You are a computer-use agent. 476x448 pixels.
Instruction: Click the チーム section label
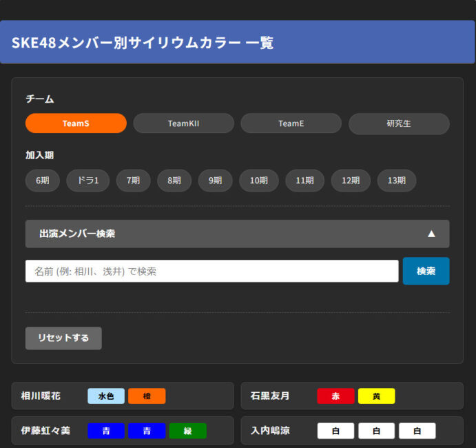pos(40,99)
